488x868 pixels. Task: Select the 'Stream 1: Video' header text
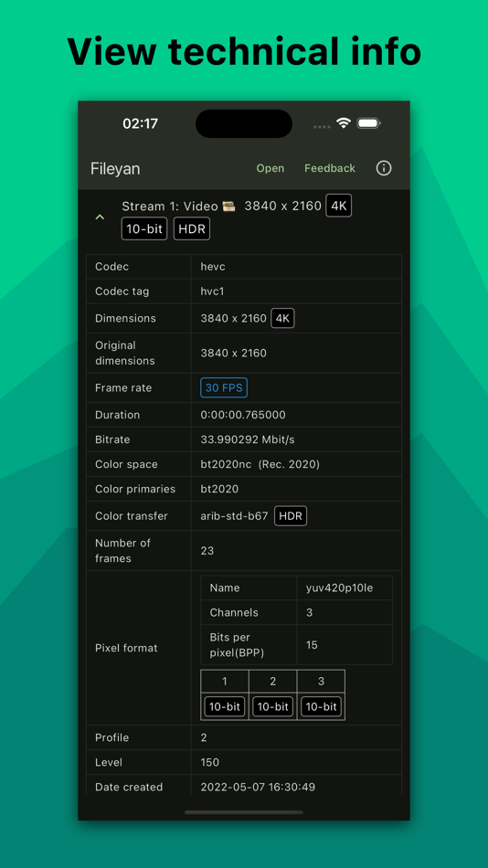pos(169,206)
